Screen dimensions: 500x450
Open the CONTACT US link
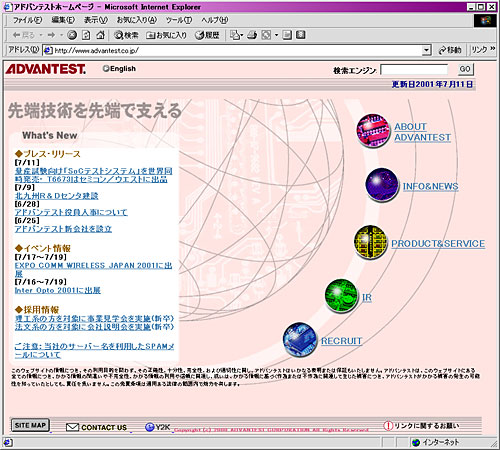click(x=104, y=427)
